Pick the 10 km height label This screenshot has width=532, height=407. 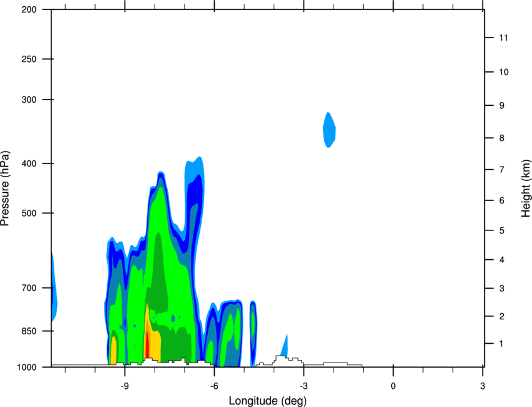[504, 72]
